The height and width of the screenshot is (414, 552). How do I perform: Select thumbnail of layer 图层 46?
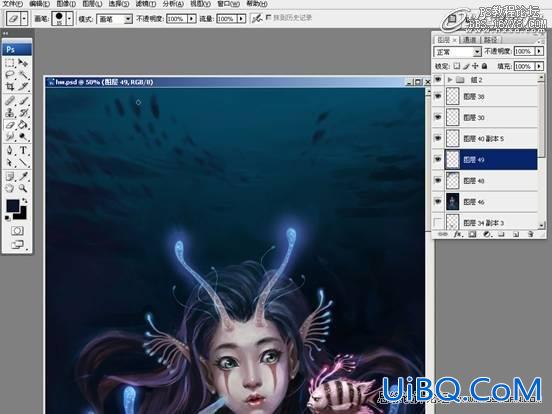coord(452,202)
